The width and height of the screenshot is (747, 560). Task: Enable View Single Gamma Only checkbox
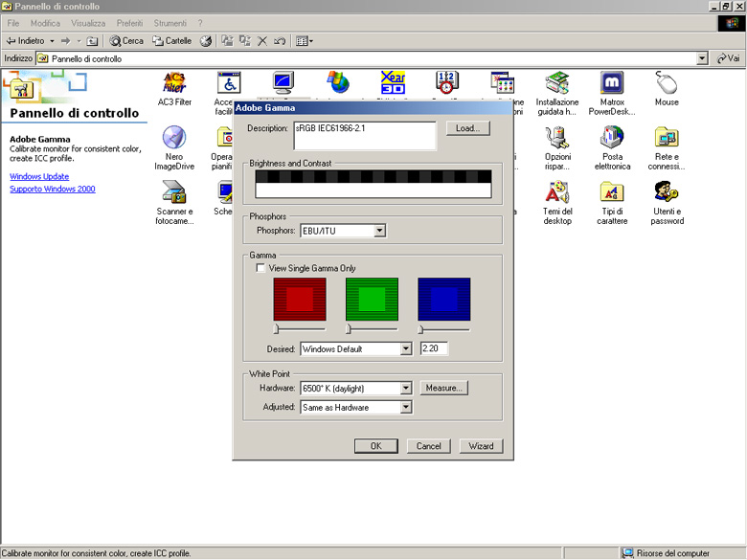click(260, 268)
